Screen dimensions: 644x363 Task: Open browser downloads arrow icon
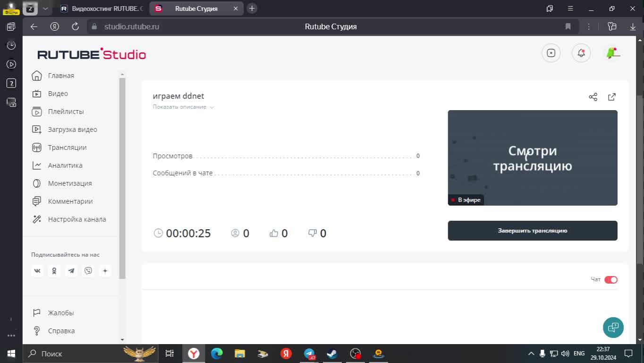pyautogui.click(x=633, y=26)
